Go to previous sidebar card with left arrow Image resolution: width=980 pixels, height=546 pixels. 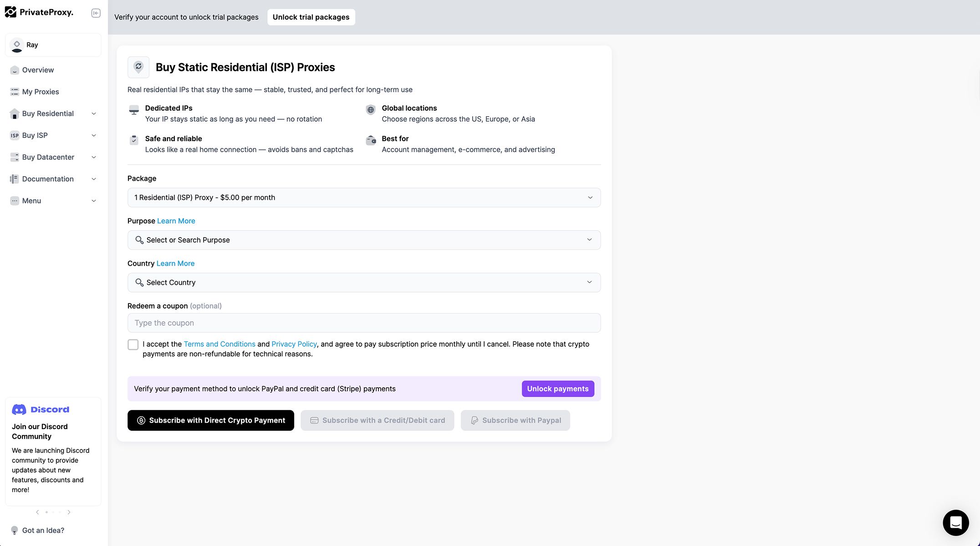[37, 512]
